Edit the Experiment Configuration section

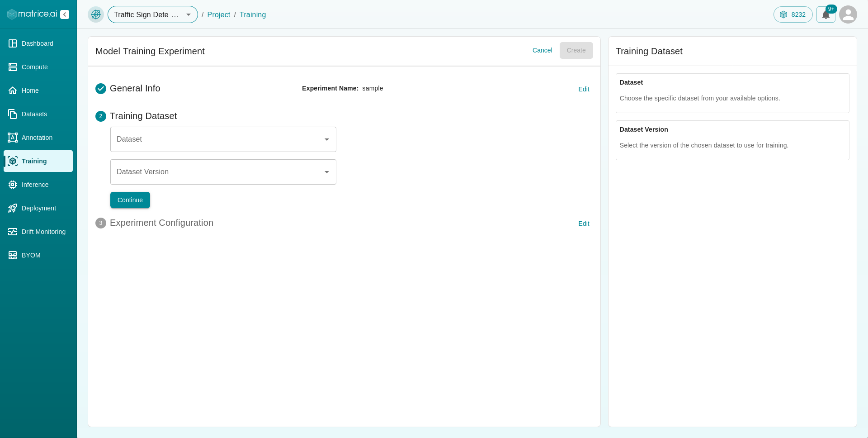[x=584, y=224]
